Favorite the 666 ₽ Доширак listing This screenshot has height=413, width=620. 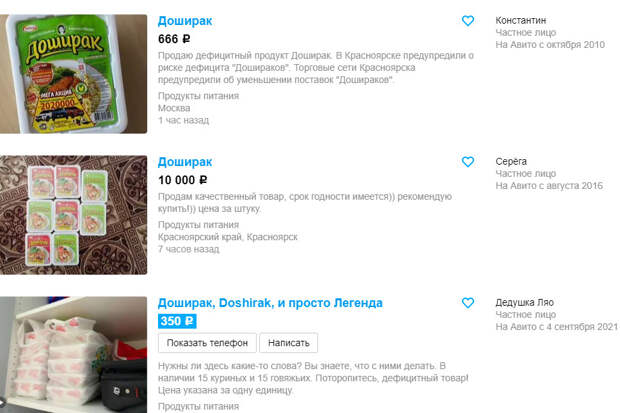[x=468, y=21]
